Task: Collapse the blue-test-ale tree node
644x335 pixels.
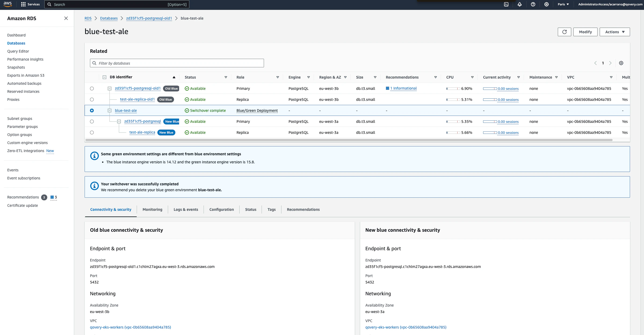Action: [110, 111]
